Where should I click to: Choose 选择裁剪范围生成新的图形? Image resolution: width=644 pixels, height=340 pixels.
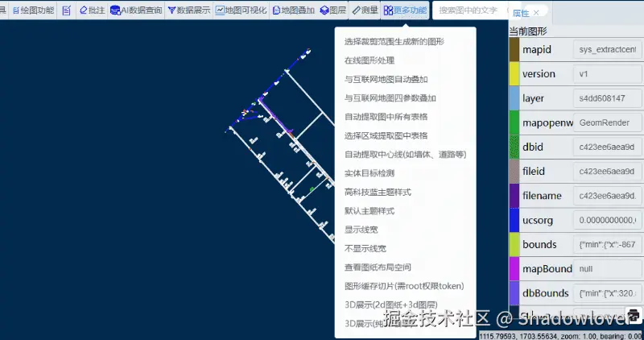[394, 42]
